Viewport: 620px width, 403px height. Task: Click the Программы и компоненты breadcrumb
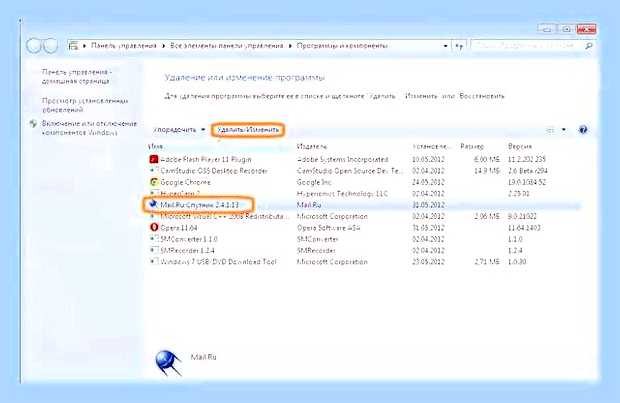coord(342,46)
